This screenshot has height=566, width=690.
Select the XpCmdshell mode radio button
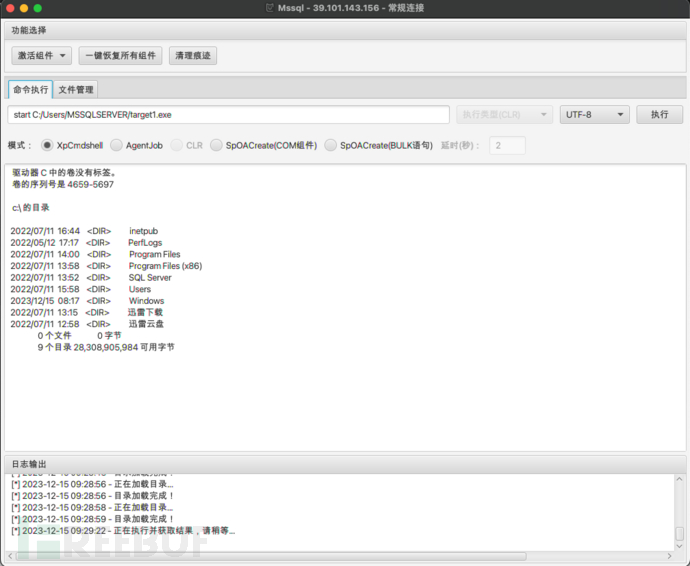click(x=47, y=145)
